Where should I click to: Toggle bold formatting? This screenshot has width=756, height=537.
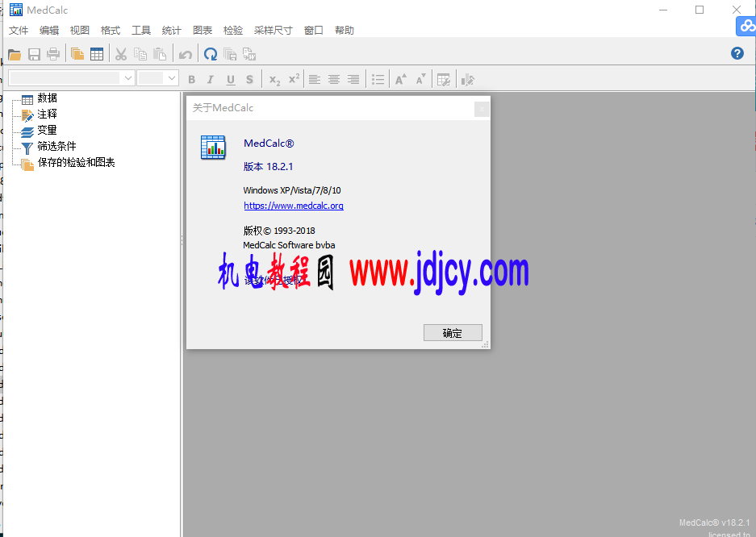click(x=192, y=80)
